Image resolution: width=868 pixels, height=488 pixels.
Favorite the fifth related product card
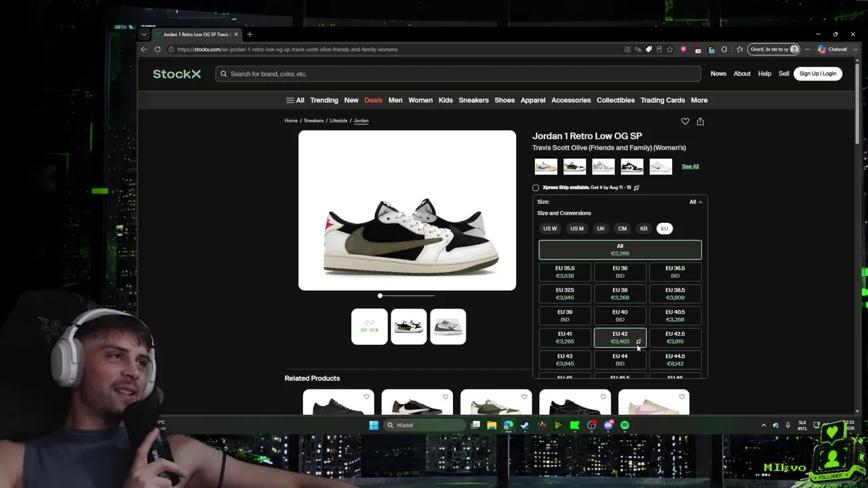[682, 396]
